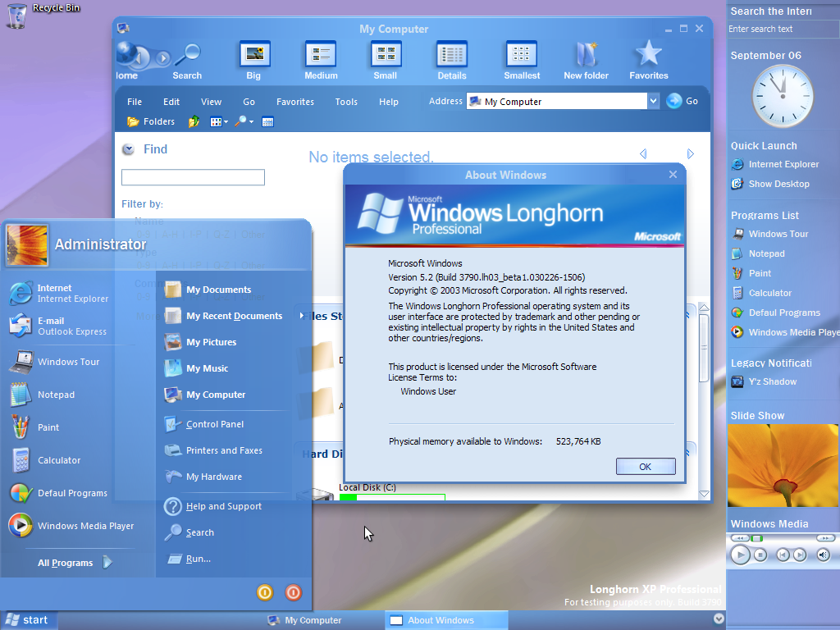Select the Big view icon in My Computer

(x=254, y=60)
